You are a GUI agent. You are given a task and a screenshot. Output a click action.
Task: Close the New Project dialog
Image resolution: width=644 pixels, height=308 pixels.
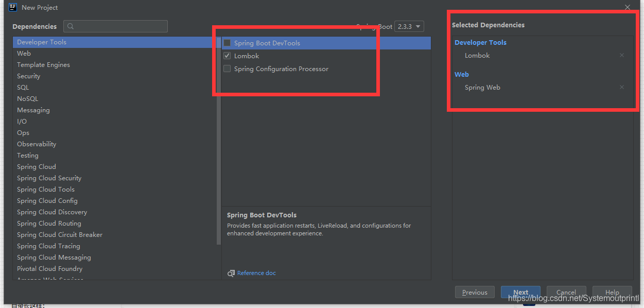pyautogui.click(x=627, y=7)
